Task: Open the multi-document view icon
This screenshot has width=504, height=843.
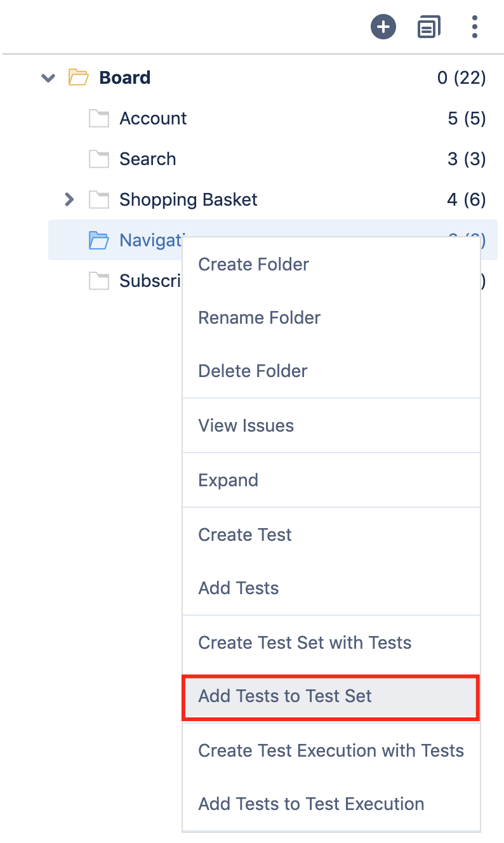Action: [x=428, y=27]
